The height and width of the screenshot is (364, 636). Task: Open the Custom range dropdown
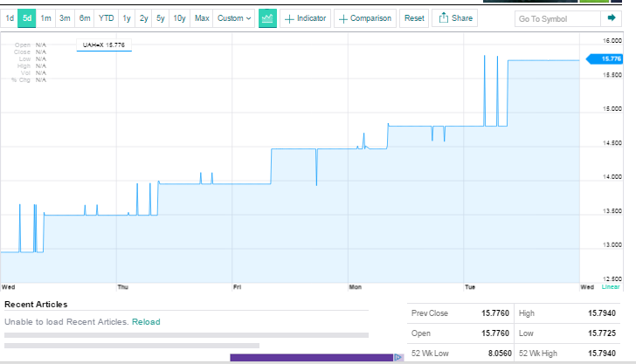234,18
